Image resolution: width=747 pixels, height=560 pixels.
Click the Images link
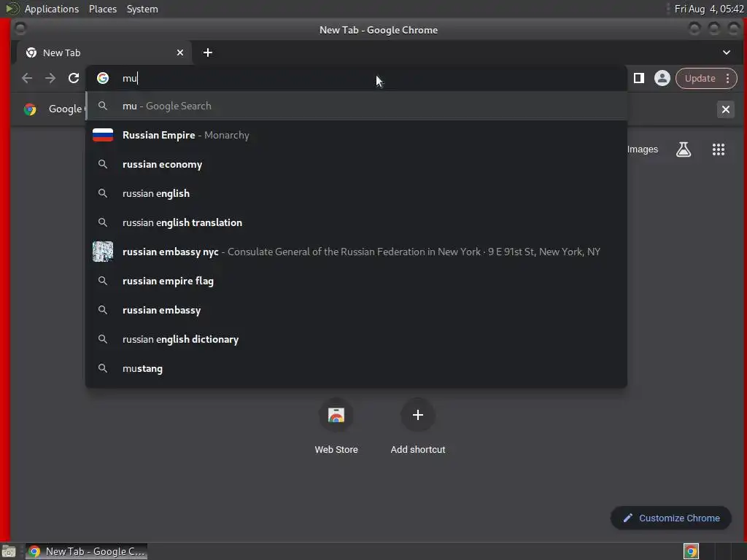pos(642,149)
